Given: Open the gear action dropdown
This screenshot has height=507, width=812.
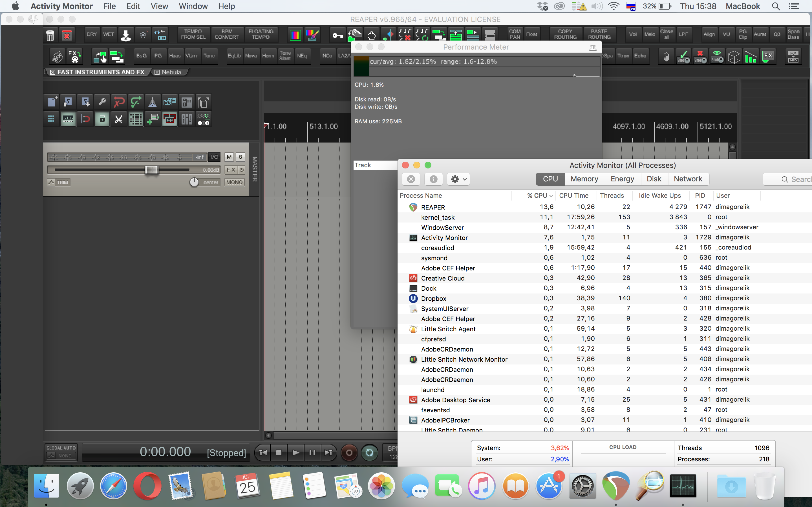Looking at the screenshot, I should click(458, 179).
